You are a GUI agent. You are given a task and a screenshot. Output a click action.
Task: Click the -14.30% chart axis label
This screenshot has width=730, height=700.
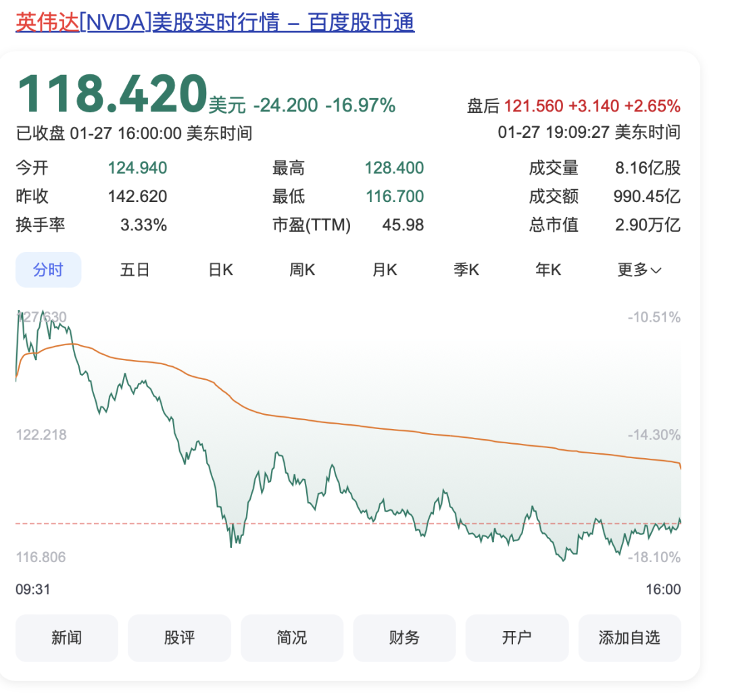[654, 435]
